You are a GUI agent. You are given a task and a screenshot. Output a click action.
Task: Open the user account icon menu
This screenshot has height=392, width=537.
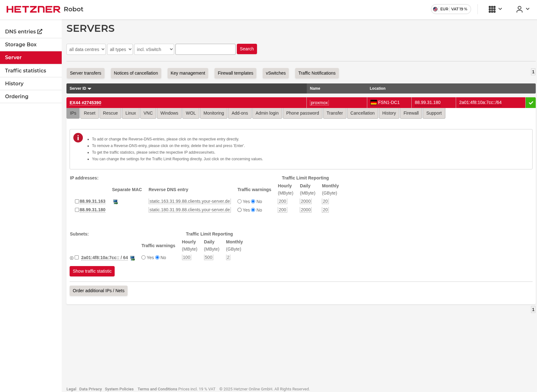point(520,9)
